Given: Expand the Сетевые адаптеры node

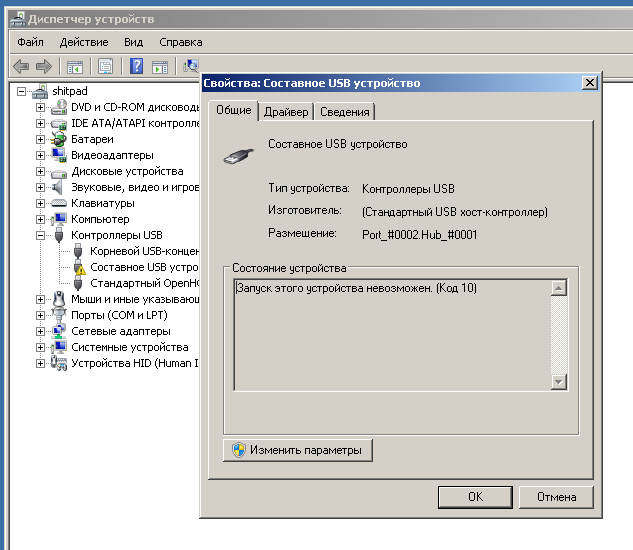Looking at the screenshot, I should (x=41, y=331).
